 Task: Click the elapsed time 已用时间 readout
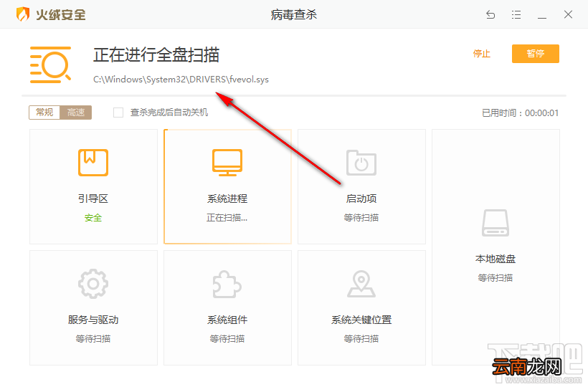click(x=521, y=113)
